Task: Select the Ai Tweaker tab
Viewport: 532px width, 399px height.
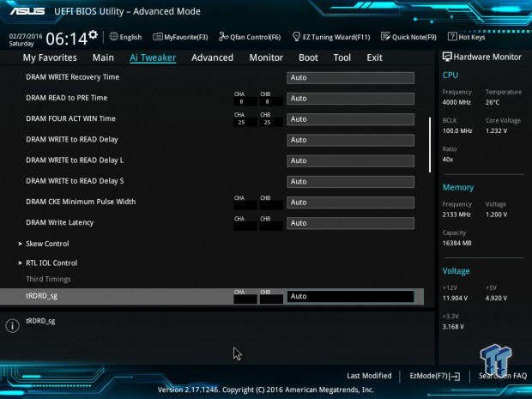Action: tap(153, 57)
